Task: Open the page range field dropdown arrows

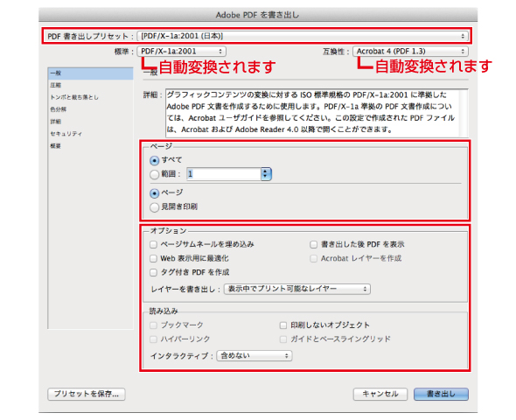Action: (x=266, y=174)
